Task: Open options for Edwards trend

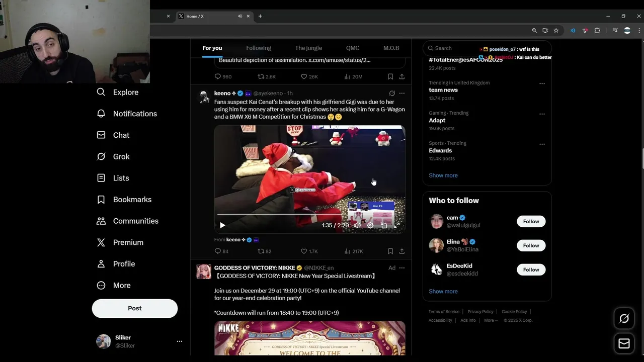Action: [542, 144]
